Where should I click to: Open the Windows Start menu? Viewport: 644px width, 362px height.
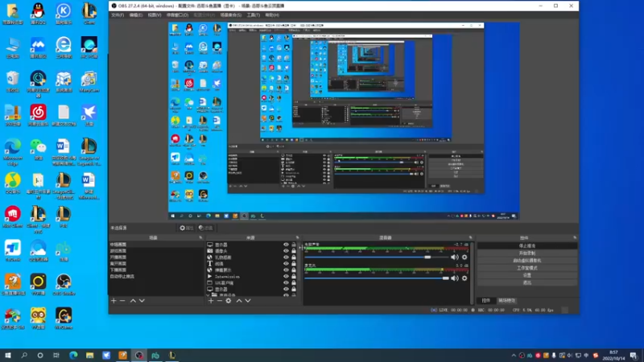point(8,356)
